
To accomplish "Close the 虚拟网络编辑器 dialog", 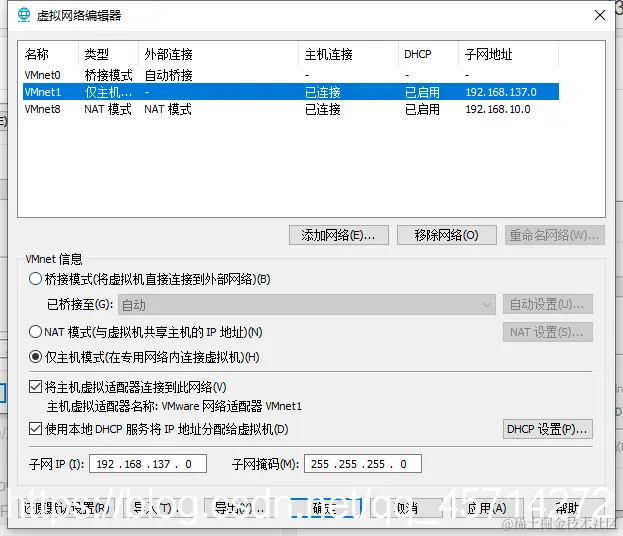I will pyautogui.click(x=600, y=15).
